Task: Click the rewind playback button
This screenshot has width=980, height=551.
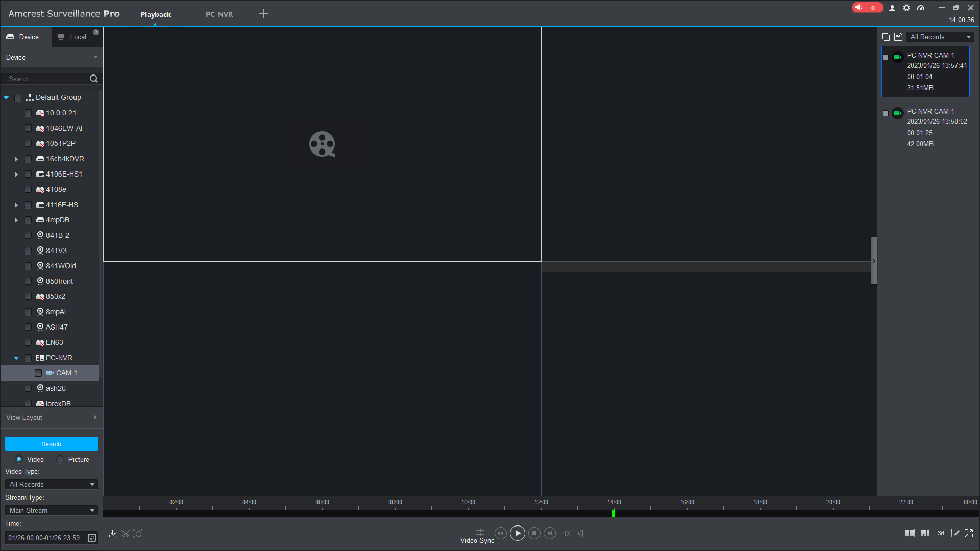Action: [501, 533]
